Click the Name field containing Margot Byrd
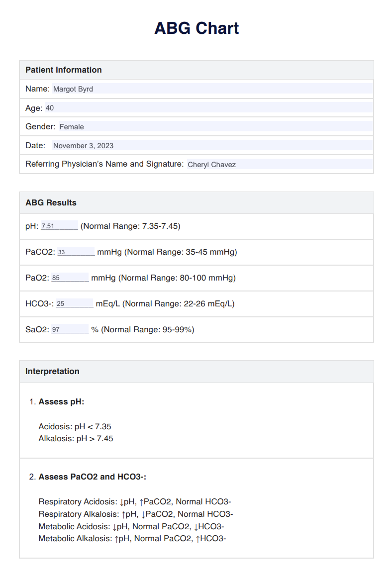Image resolution: width=392 pixels, height=579 pixels. pos(212,89)
